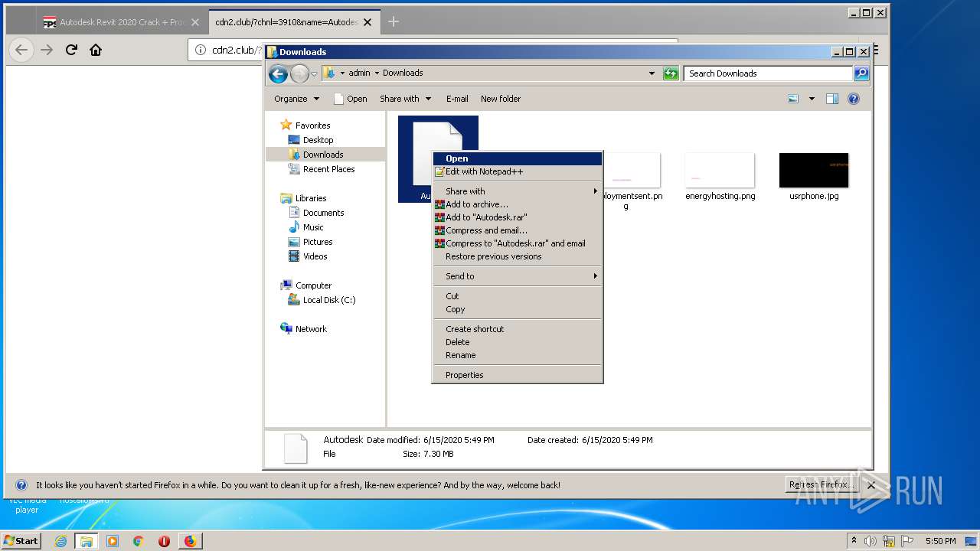Viewport: 980px width, 551px height.
Task: Click E-mail toolbar button
Action: [x=457, y=99]
